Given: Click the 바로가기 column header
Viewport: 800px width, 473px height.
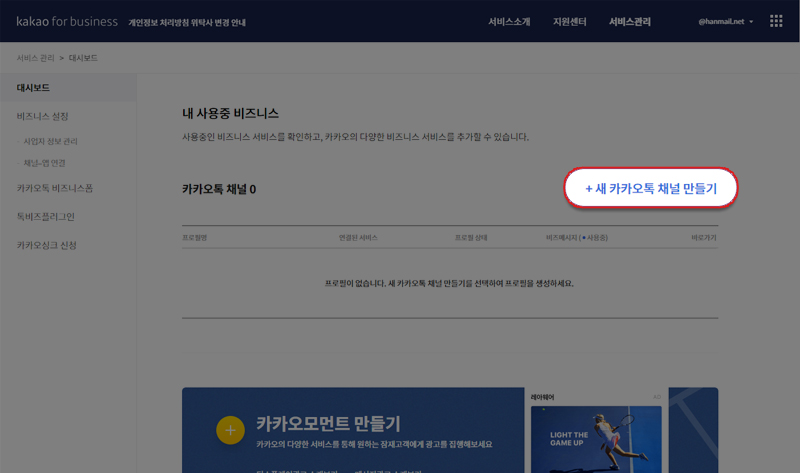Looking at the screenshot, I should tap(704, 238).
